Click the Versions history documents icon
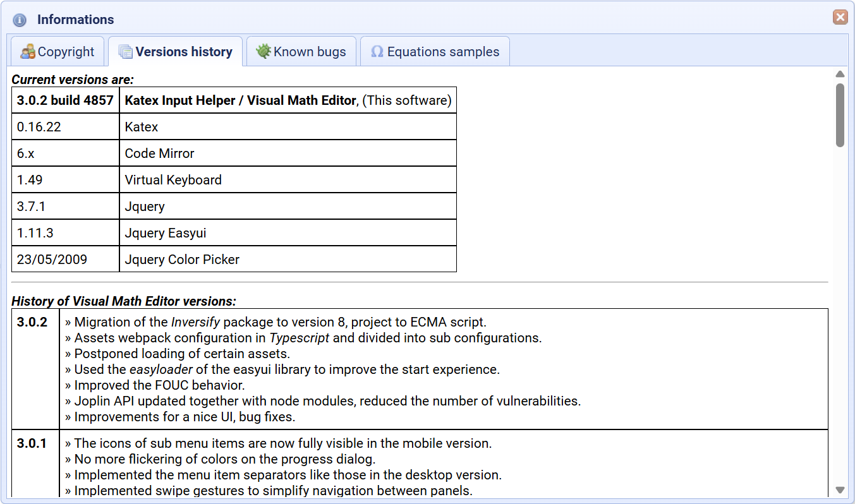The width and height of the screenshot is (855, 504). pos(125,52)
